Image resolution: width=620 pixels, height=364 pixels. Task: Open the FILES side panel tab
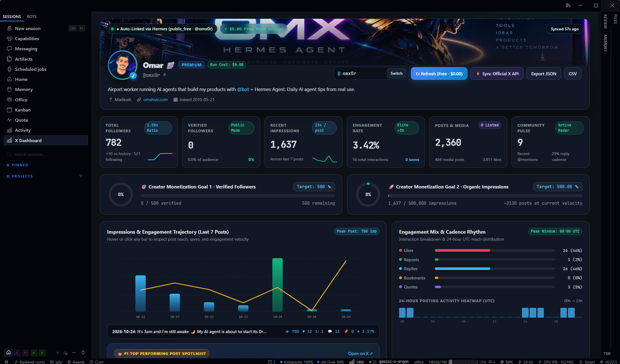tap(616, 19)
